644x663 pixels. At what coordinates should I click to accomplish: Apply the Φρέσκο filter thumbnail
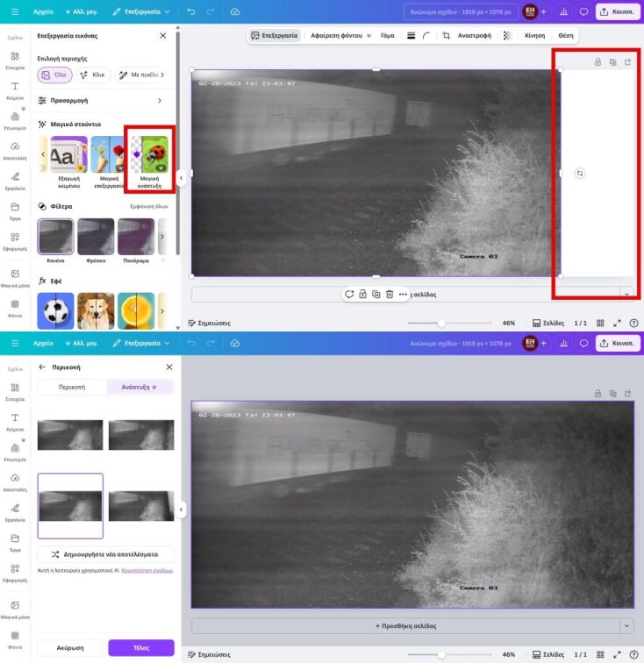(96, 239)
